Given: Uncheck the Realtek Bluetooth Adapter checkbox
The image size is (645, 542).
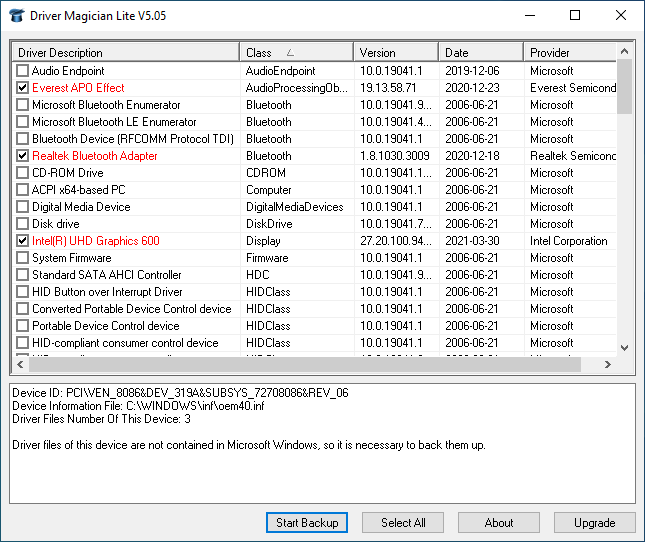Looking at the screenshot, I should (x=23, y=156).
